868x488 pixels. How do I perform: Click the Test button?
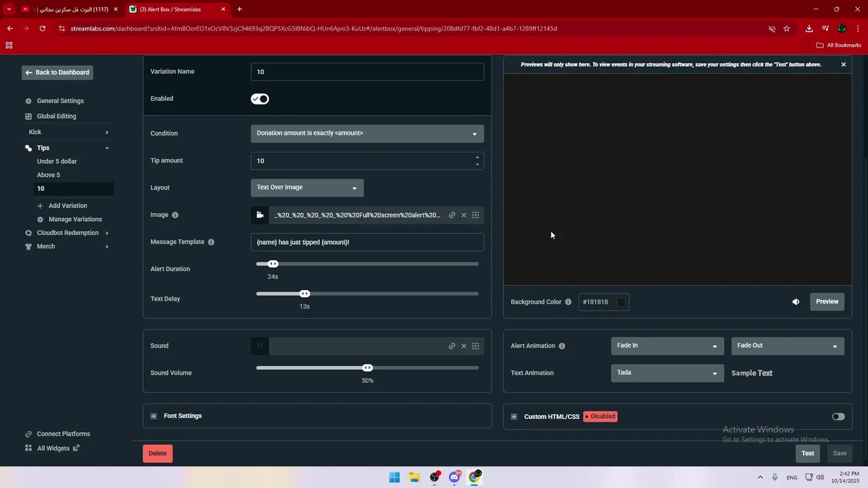click(x=808, y=453)
